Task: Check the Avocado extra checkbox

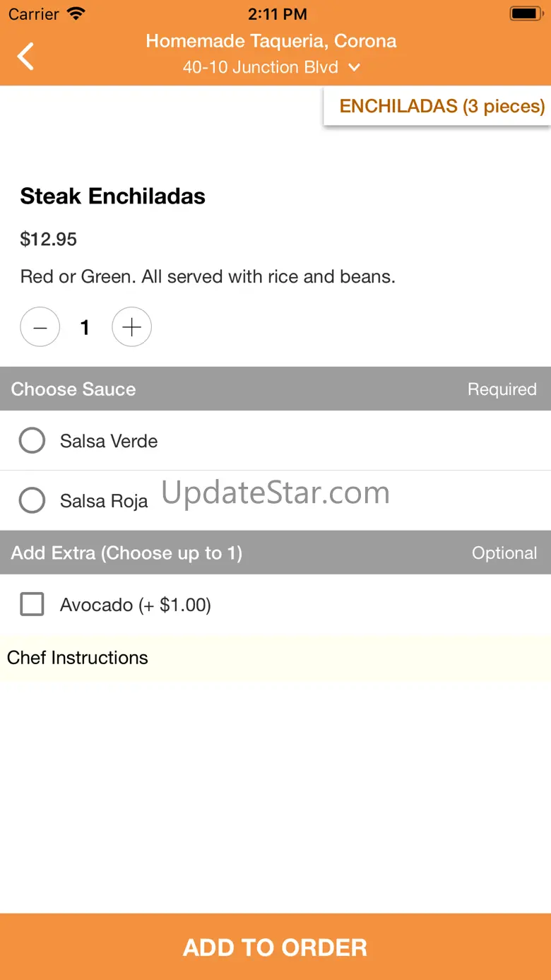Action: (x=32, y=605)
